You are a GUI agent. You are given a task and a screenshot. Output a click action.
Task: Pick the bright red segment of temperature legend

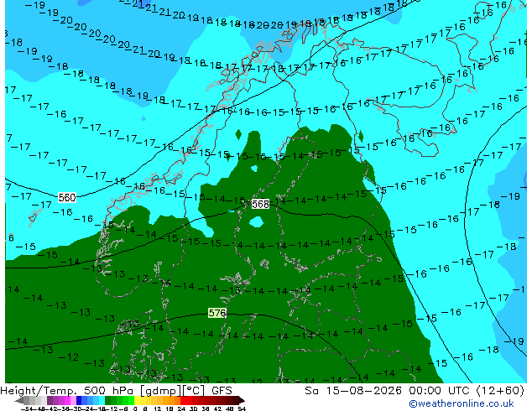[x=183, y=400]
